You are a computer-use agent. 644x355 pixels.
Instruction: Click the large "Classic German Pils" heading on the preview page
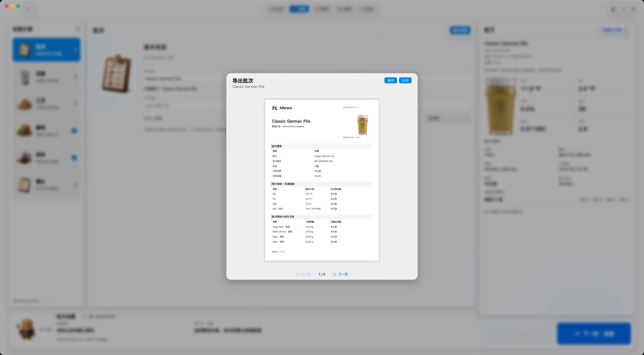coord(291,121)
